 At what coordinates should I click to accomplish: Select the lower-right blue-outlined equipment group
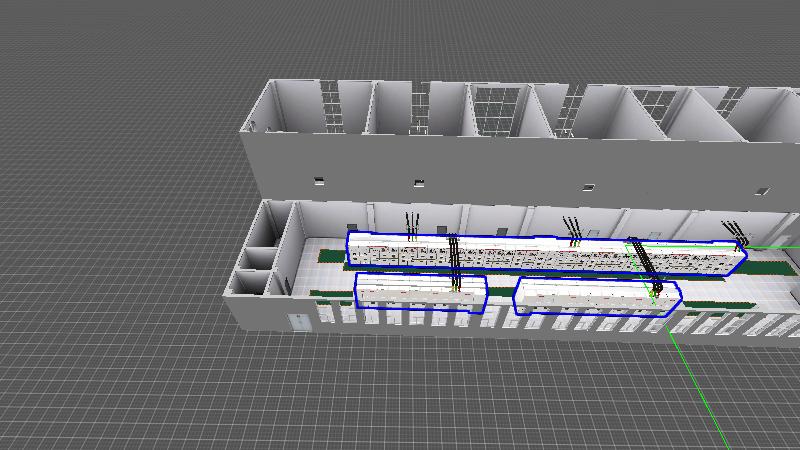coord(595,297)
